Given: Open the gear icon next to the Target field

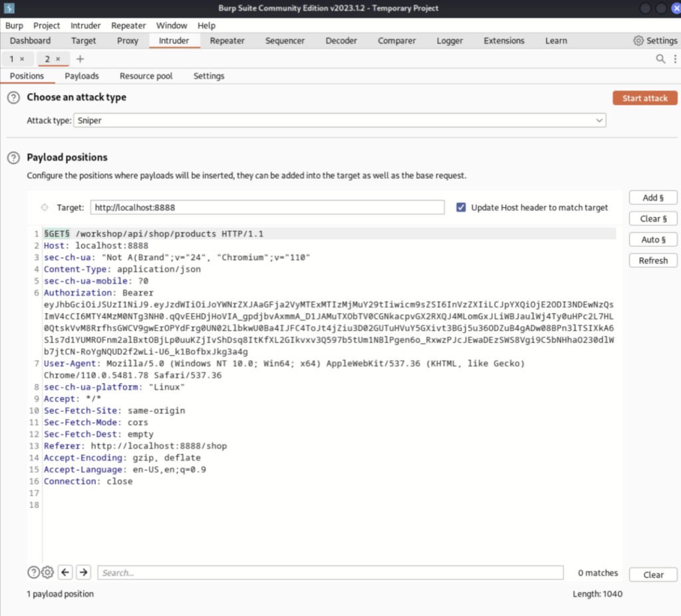Looking at the screenshot, I should (44, 207).
